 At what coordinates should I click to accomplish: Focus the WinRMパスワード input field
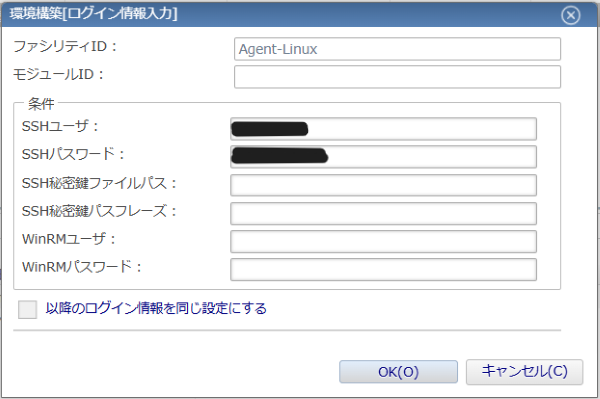[383, 269]
